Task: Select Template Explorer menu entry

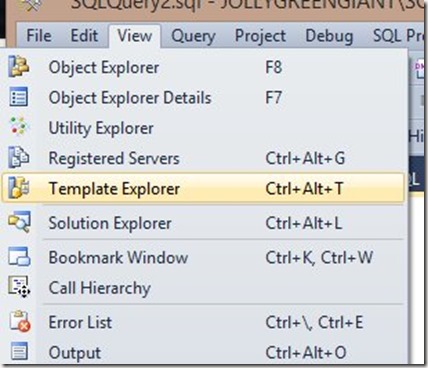Action: pyautogui.click(x=203, y=188)
